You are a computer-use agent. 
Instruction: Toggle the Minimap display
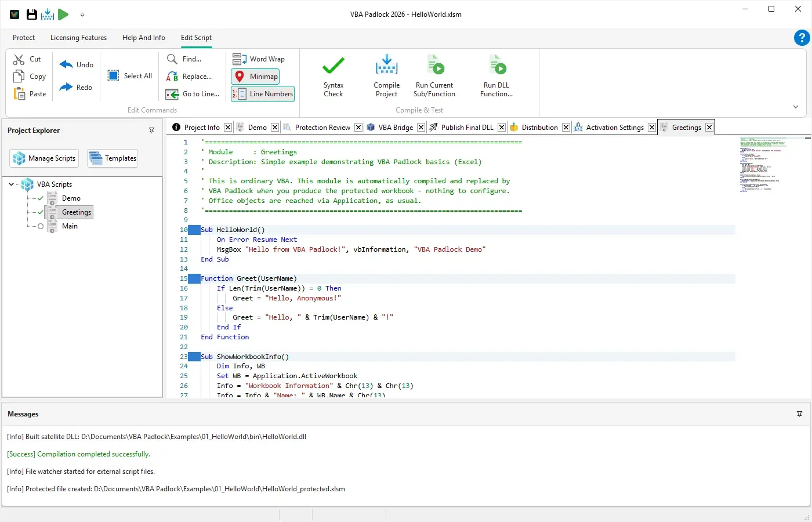click(x=255, y=77)
